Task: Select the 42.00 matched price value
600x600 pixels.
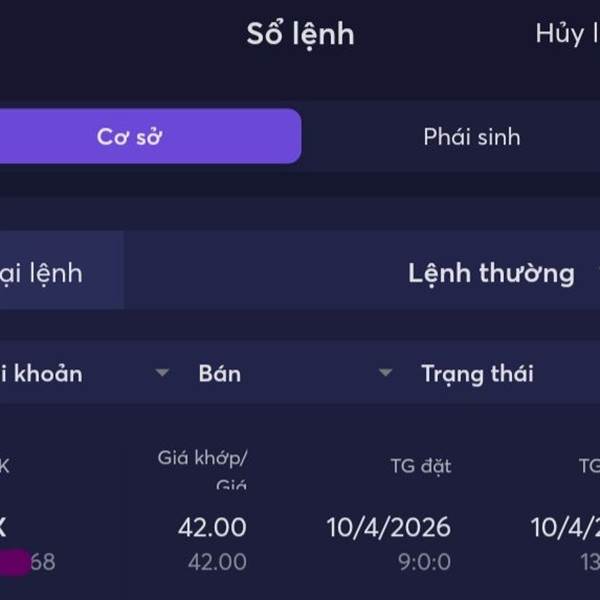Action: (x=212, y=527)
